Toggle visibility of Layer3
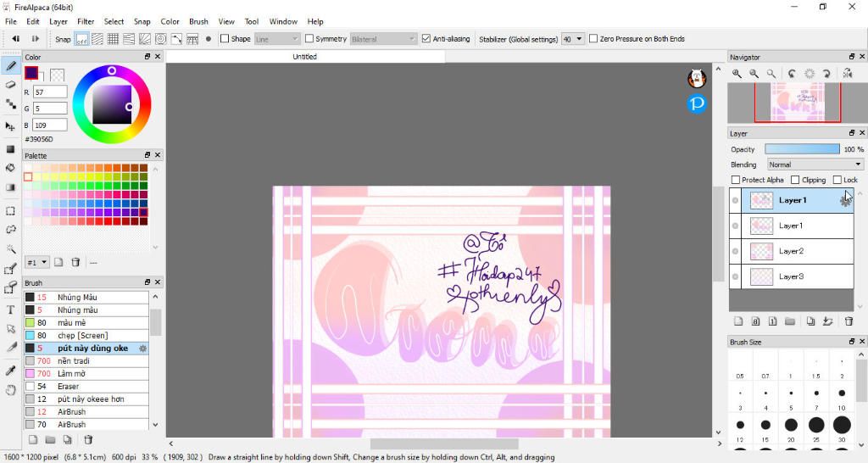The width and height of the screenshot is (868, 463). click(x=735, y=277)
